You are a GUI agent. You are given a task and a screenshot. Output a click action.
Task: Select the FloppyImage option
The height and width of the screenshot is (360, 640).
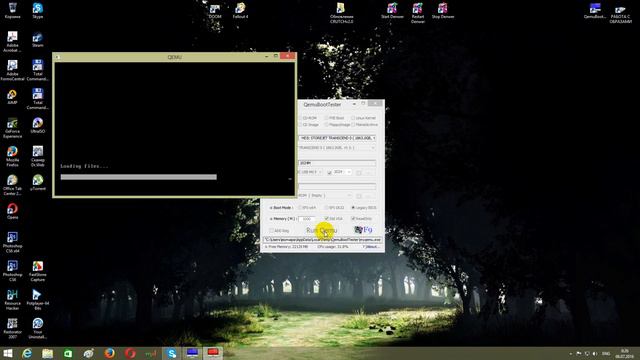coord(338,124)
